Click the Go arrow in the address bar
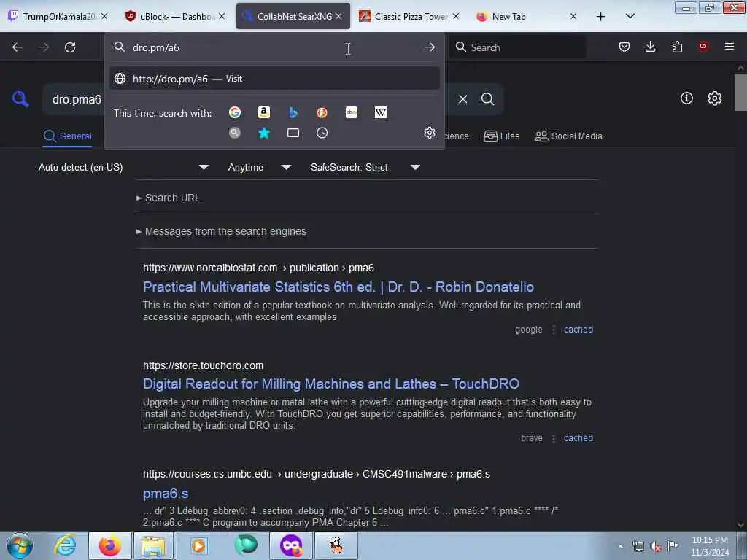 point(429,47)
